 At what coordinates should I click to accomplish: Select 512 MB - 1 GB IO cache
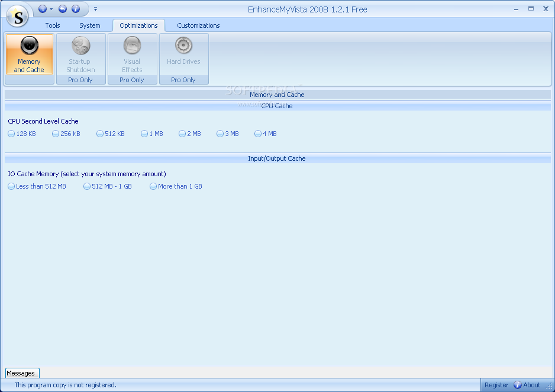[x=108, y=186]
